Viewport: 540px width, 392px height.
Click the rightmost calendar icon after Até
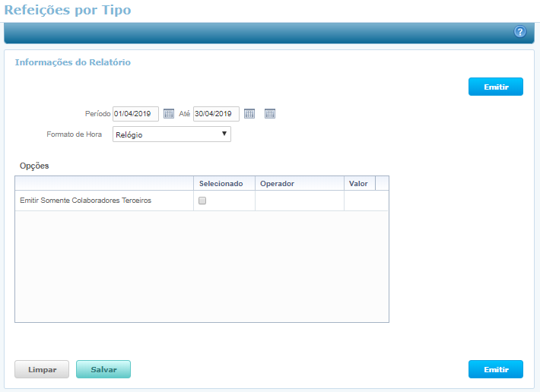pos(269,114)
